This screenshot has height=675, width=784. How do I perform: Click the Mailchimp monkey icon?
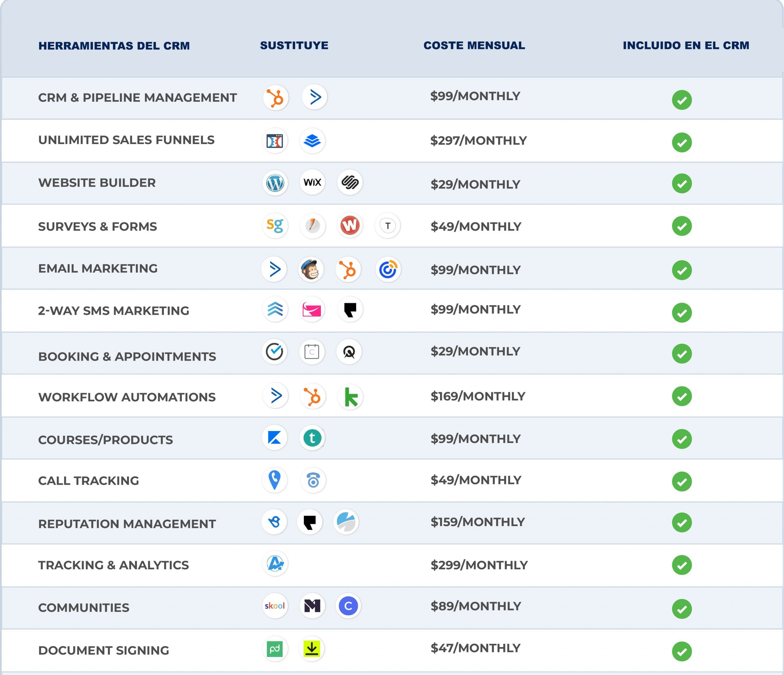311,270
